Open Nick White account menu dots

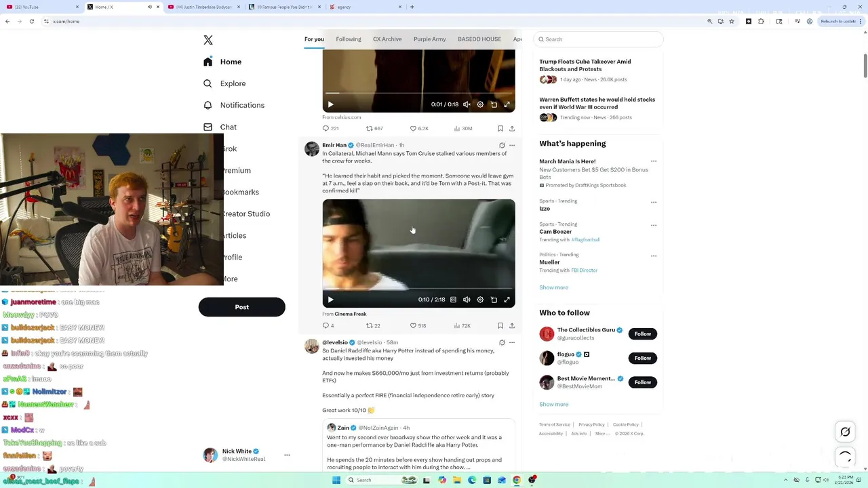[x=287, y=455]
